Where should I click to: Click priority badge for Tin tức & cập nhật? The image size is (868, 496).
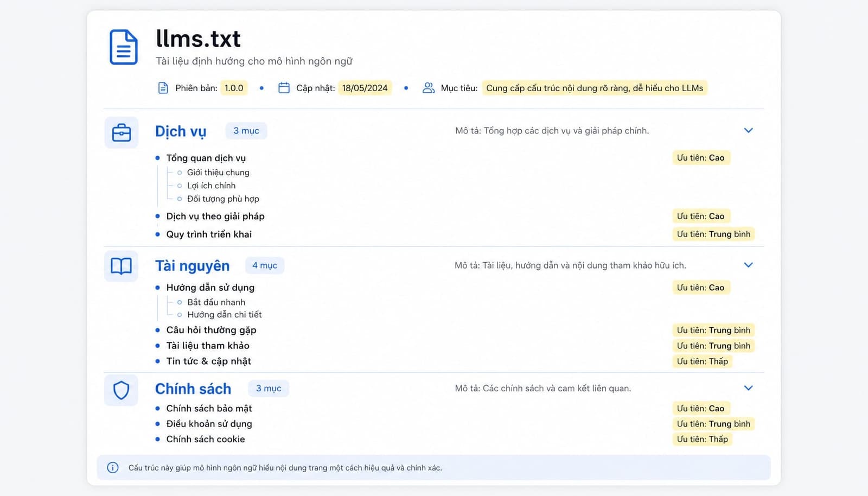click(703, 361)
